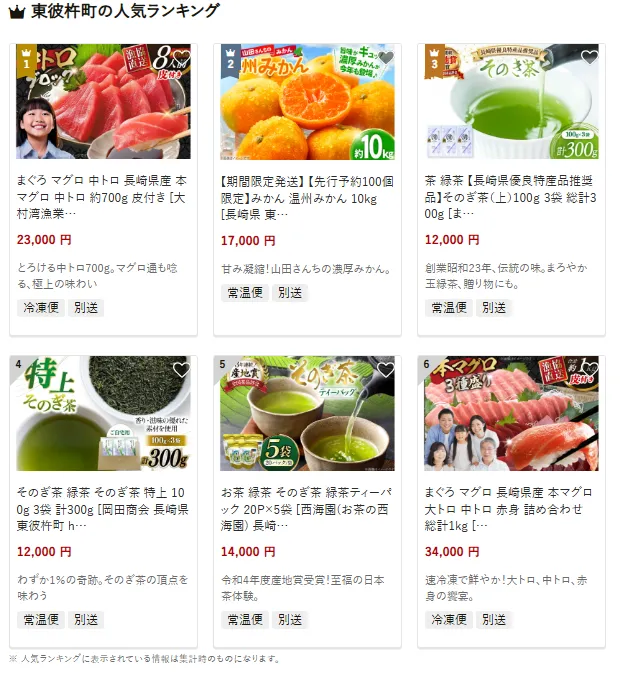Click the 常温便 tag on mikan item

245,293
